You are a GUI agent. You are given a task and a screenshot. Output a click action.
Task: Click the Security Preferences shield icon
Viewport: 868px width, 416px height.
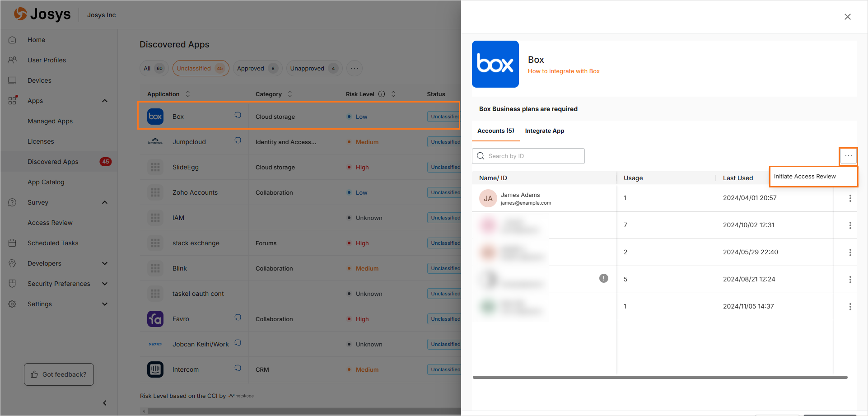tap(12, 284)
